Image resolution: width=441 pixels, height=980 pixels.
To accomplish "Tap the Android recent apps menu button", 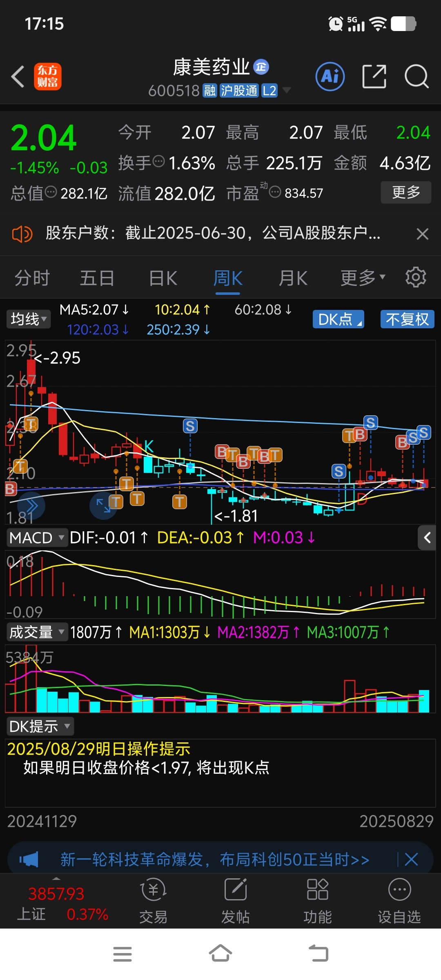I will pyautogui.click(x=122, y=954).
